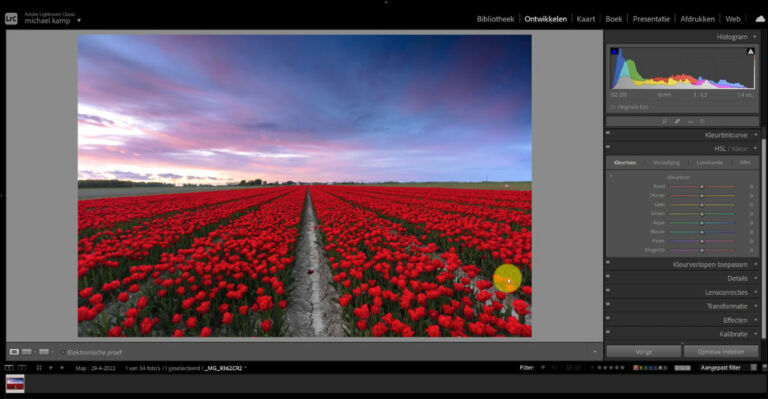Adjust the Rood hue slider handle

click(701, 187)
